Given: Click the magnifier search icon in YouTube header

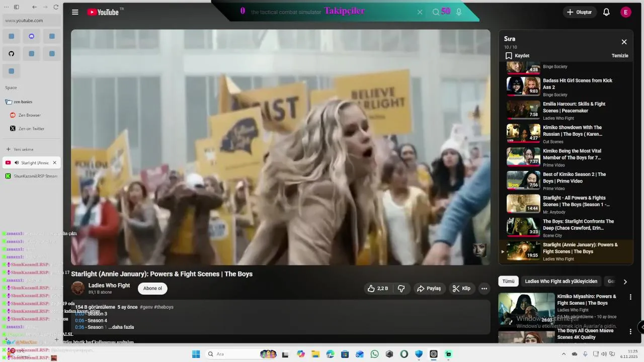Looking at the screenshot, I should pyautogui.click(x=436, y=12).
